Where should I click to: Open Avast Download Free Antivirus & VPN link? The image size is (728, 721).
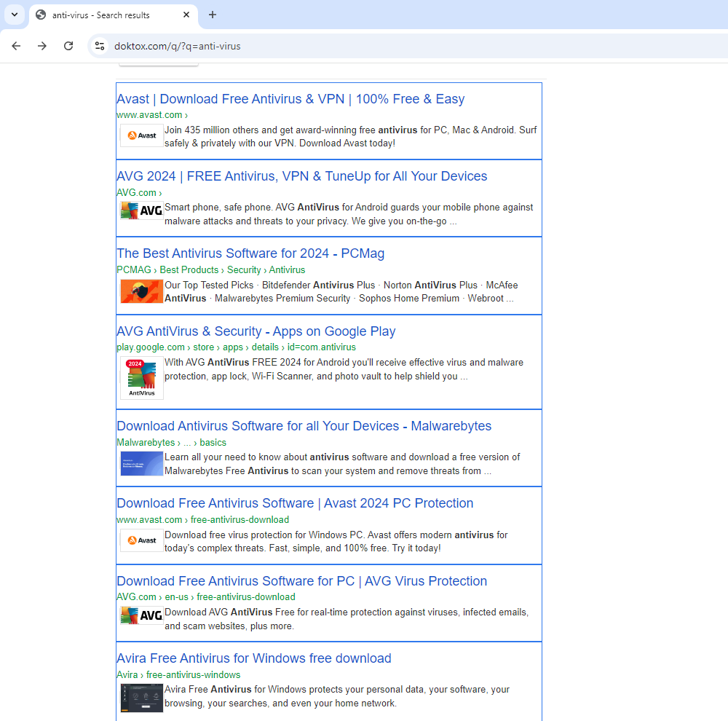290,99
